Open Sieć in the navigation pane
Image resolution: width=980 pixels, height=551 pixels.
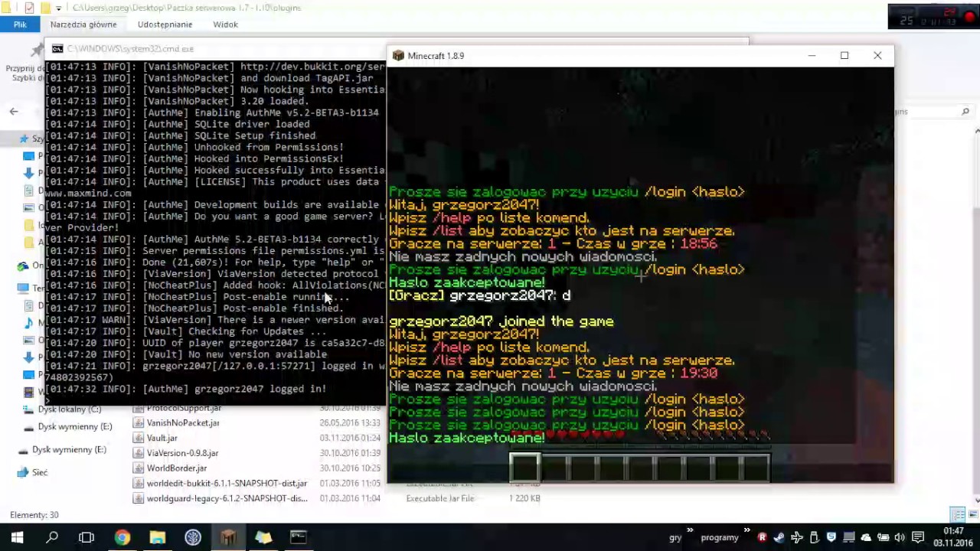[x=40, y=473]
